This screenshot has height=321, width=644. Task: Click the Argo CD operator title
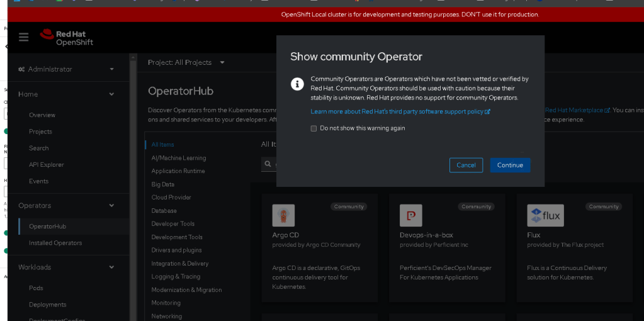click(285, 235)
